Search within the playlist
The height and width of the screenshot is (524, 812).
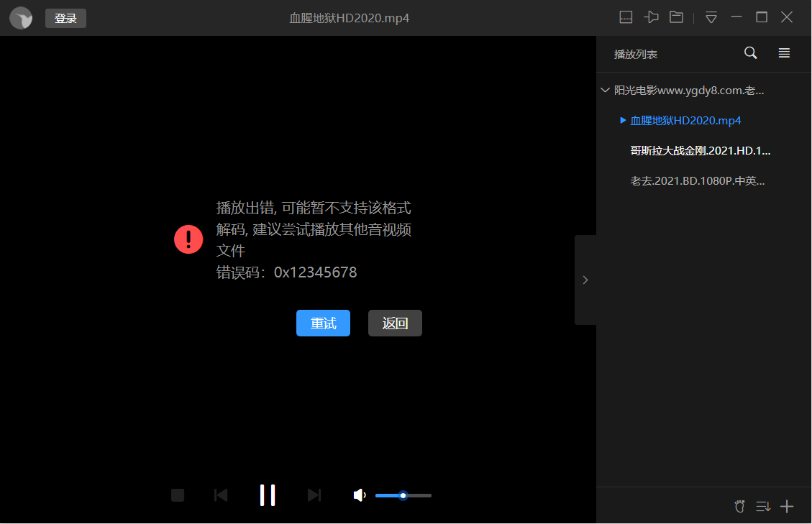(750, 53)
